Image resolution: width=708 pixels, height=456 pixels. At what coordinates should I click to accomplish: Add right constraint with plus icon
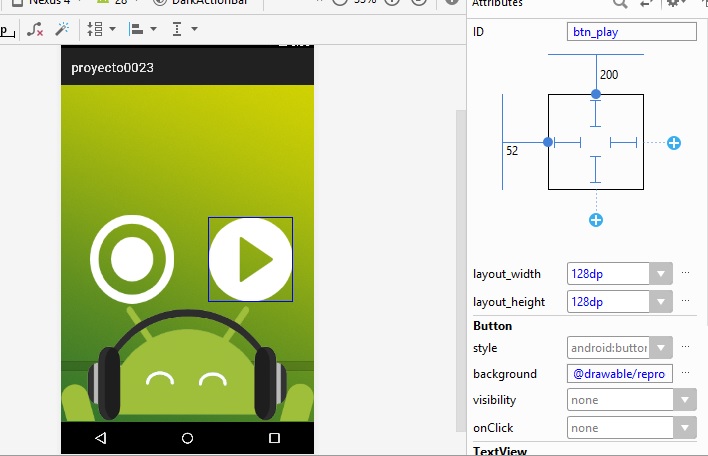[674, 143]
